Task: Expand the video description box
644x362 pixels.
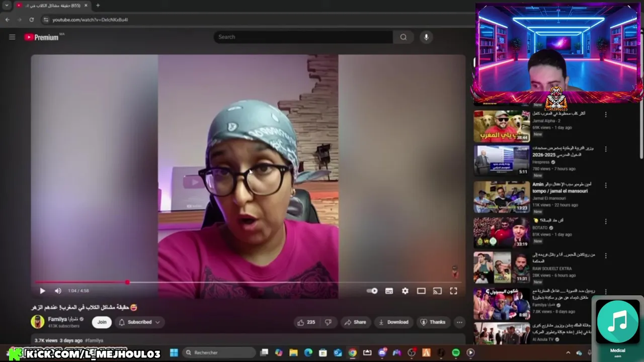Action: [x=249, y=340]
